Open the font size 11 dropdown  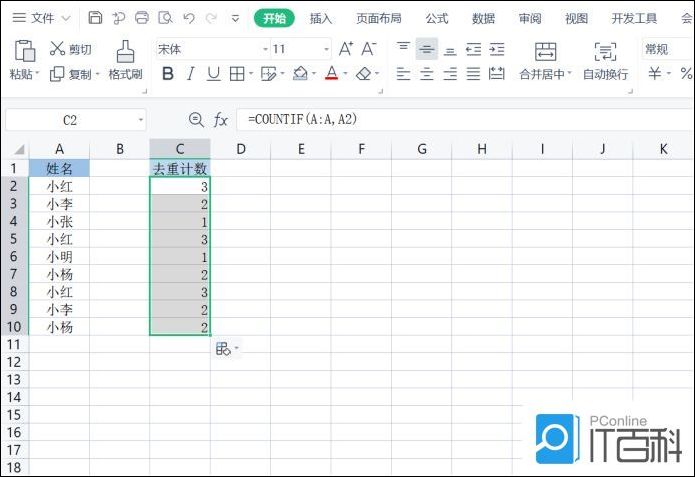(x=326, y=49)
